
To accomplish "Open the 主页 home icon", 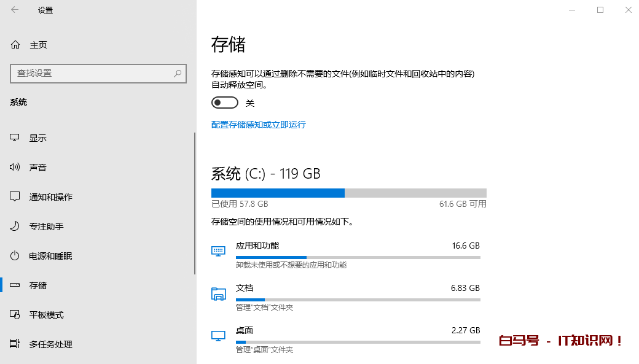I will [15, 45].
